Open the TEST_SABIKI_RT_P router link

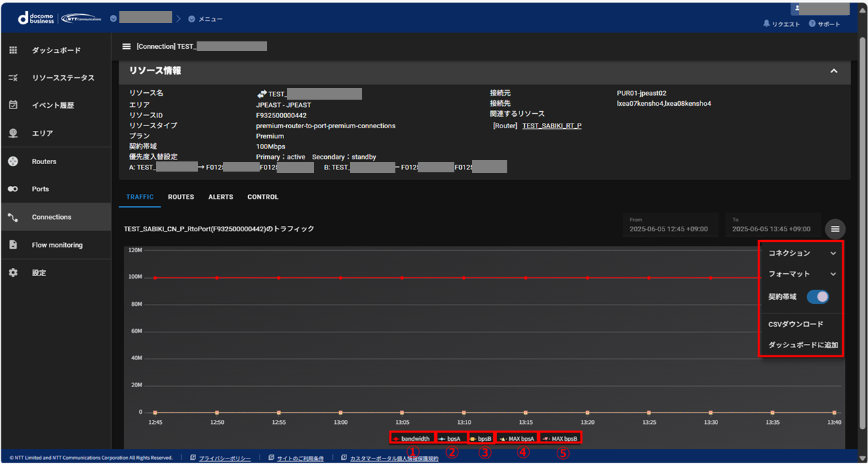(x=551, y=126)
